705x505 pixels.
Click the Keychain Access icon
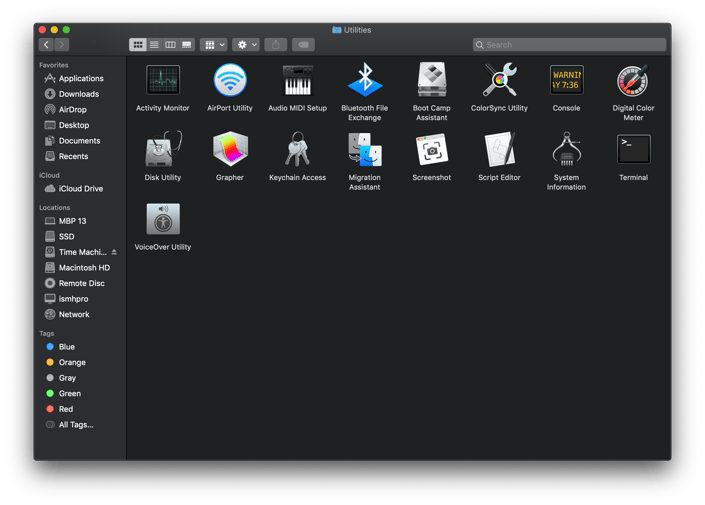tap(297, 149)
